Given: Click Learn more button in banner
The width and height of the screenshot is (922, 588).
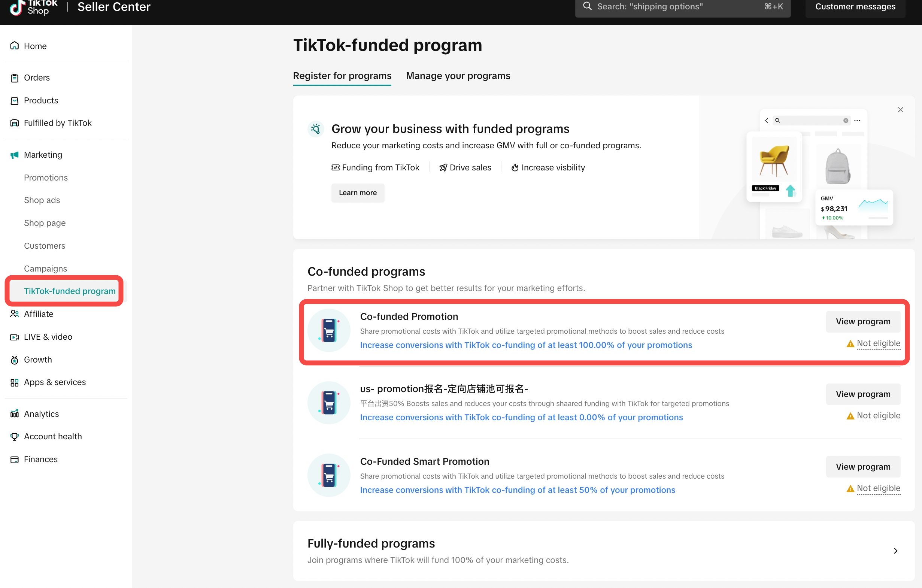Looking at the screenshot, I should click(358, 193).
